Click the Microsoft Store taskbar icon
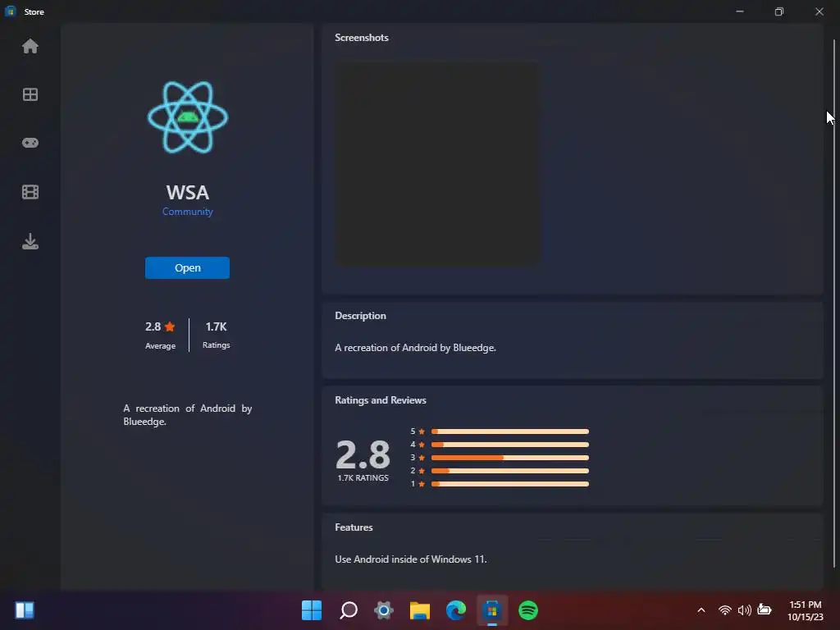Image resolution: width=840 pixels, height=630 pixels. [492, 610]
